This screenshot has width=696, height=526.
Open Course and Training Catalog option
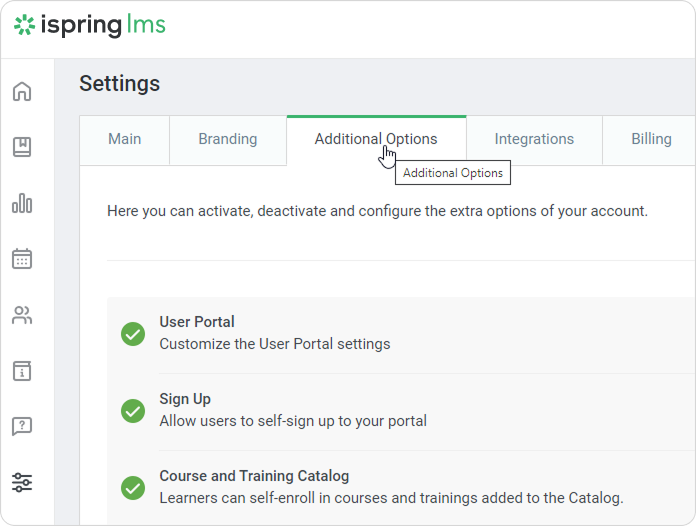pyautogui.click(x=254, y=476)
